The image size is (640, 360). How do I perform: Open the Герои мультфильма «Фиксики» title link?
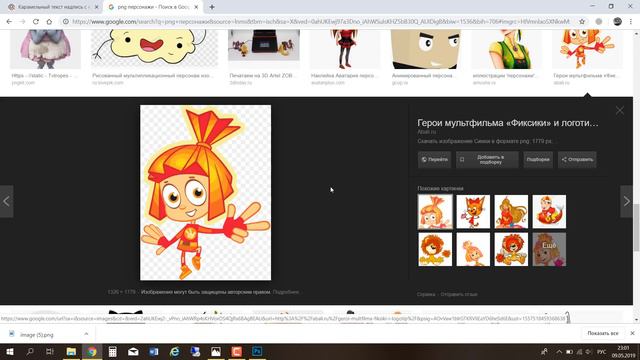point(508,123)
